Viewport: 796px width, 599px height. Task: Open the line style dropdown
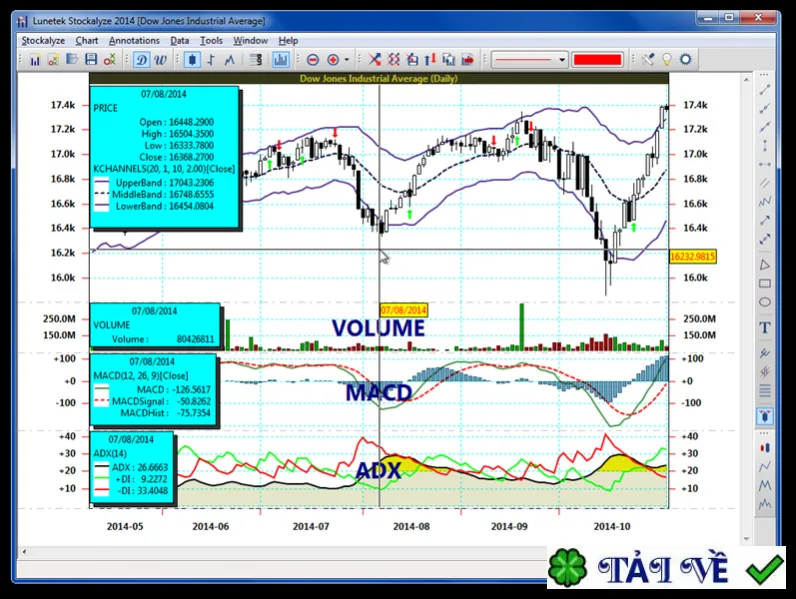coord(529,60)
